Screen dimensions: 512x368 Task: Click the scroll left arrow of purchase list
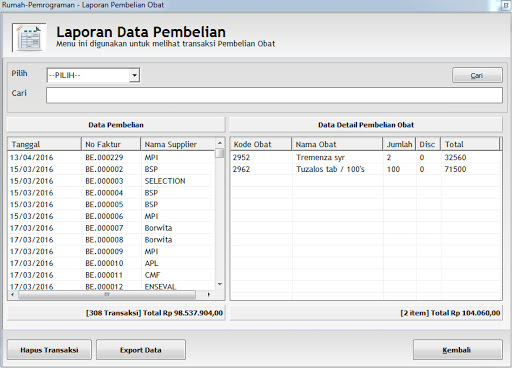point(12,295)
